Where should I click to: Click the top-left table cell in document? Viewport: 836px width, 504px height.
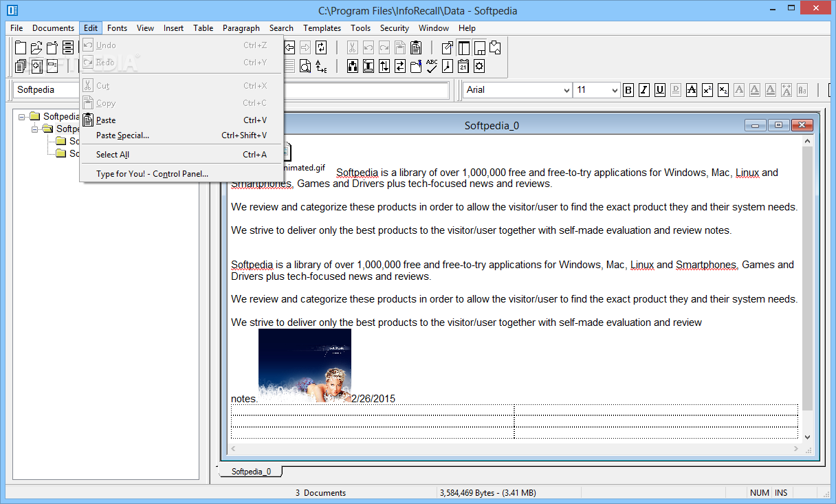pos(373,410)
